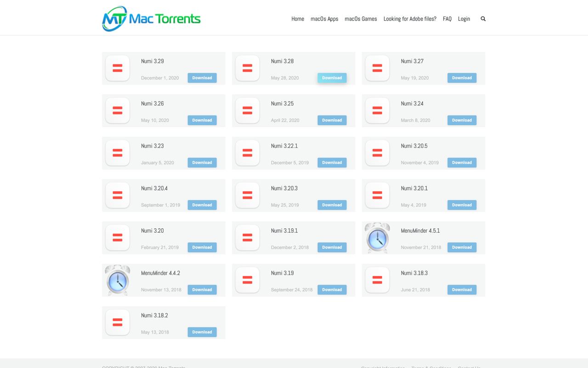588x368 pixels.
Task: Open the Numi 3.22.1 app icon
Action: point(248,153)
